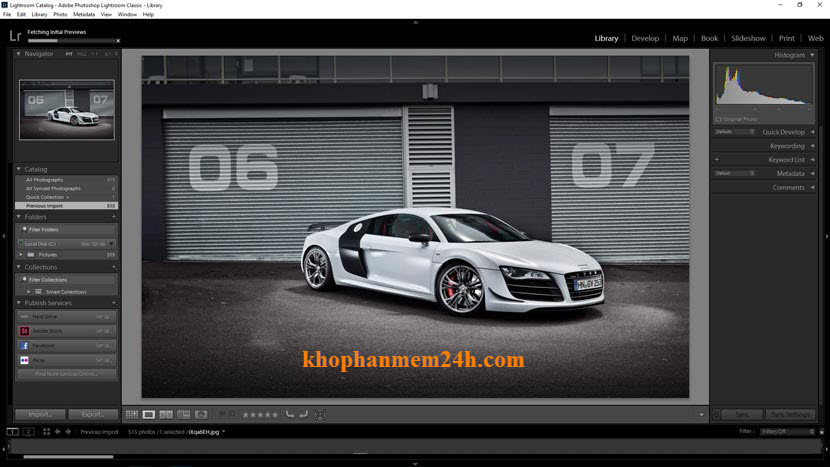Switch to Compare view icon
The width and height of the screenshot is (830, 467).
click(x=166, y=414)
